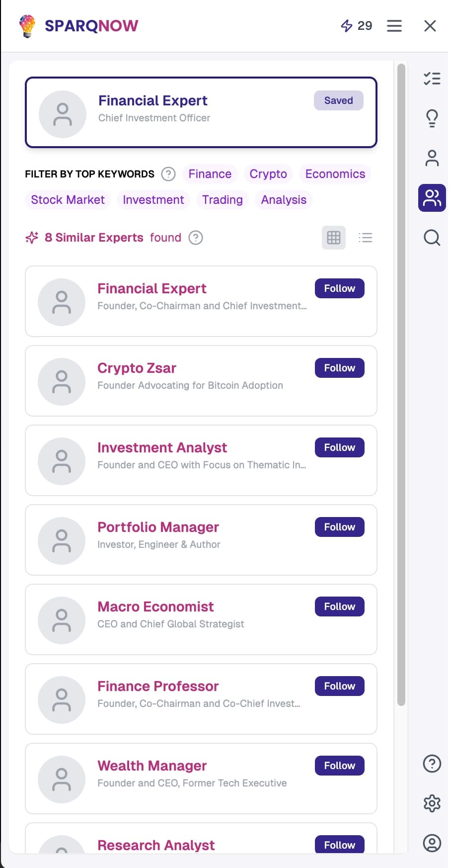Image resolution: width=449 pixels, height=868 pixels.
Task: Open search from the right sidebar
Action: tap(432, 238)
